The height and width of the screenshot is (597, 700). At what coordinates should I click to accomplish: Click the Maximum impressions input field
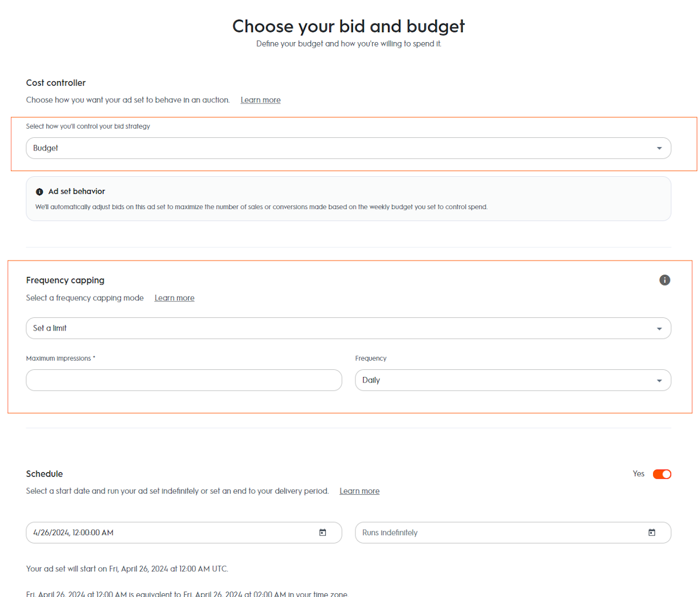[184, 380]
